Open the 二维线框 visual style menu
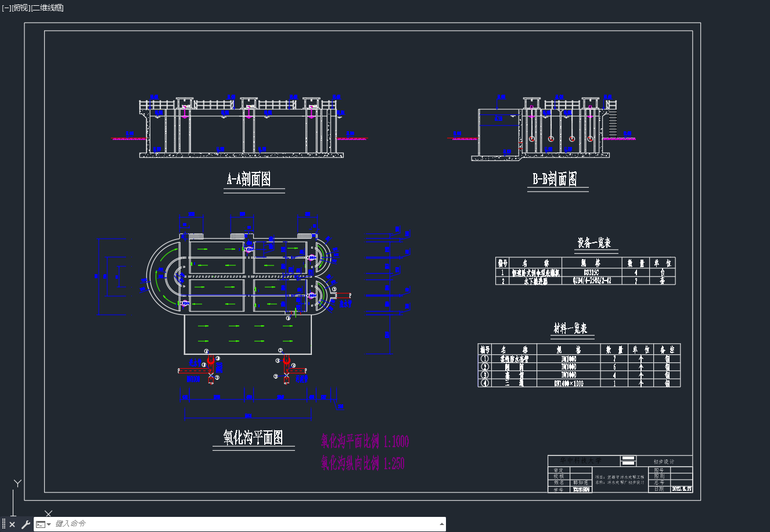The height and width of the screenshot is (532, 770). [x=47, y=8]
